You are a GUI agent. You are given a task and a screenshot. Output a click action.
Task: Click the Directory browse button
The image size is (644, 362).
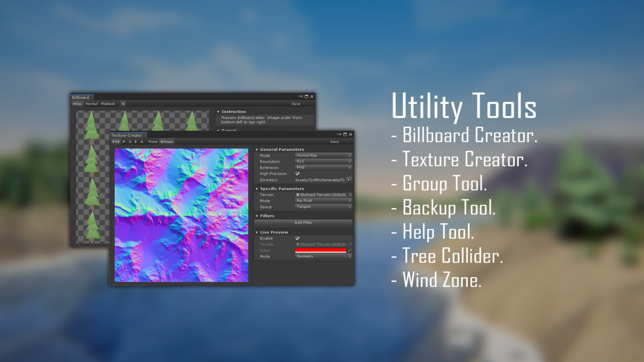pos(349,180)
